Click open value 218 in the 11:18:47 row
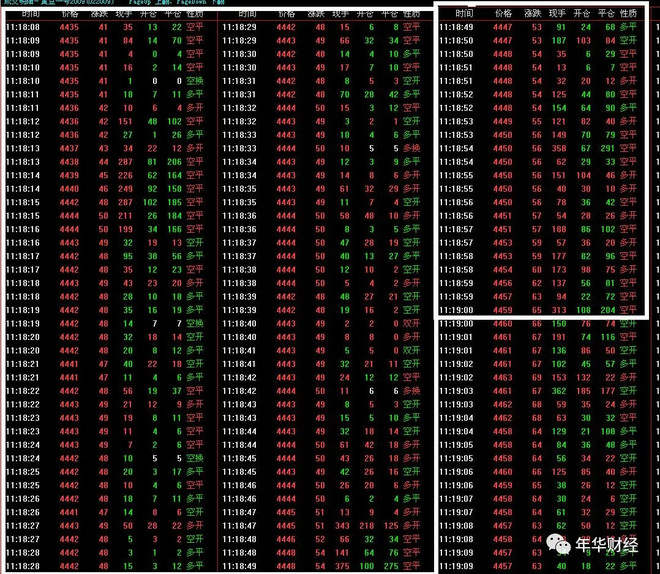The image size is (660, 574). [x=367, y=526]
